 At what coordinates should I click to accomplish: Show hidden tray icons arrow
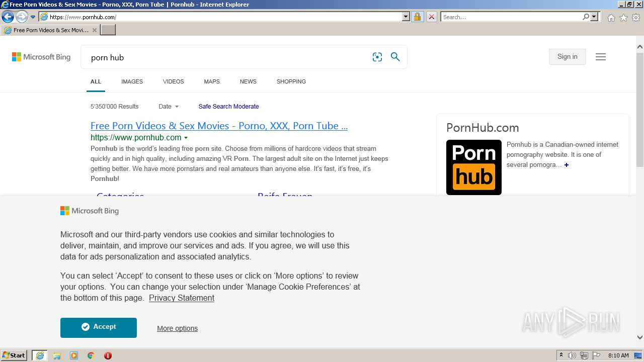(x=561, y=355)
